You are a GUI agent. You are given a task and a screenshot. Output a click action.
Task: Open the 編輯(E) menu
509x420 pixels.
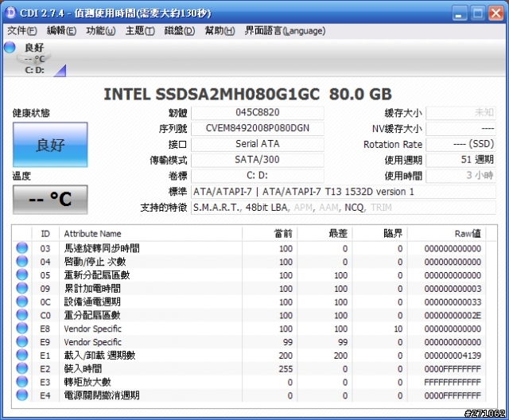coord(61,31)
